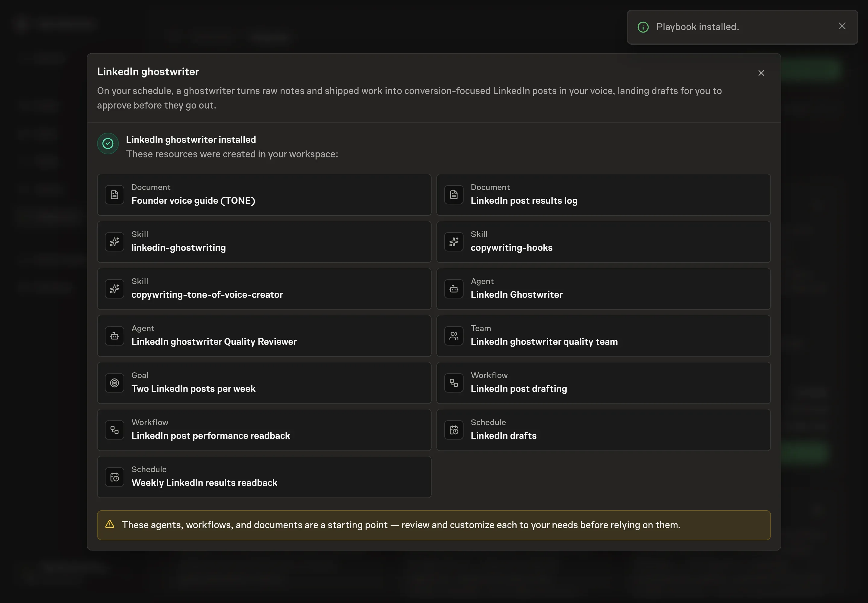This screenshot has width=868, height=603.
Task: Open LinkedIn post performance readback workflow
Action: (264, 430)
